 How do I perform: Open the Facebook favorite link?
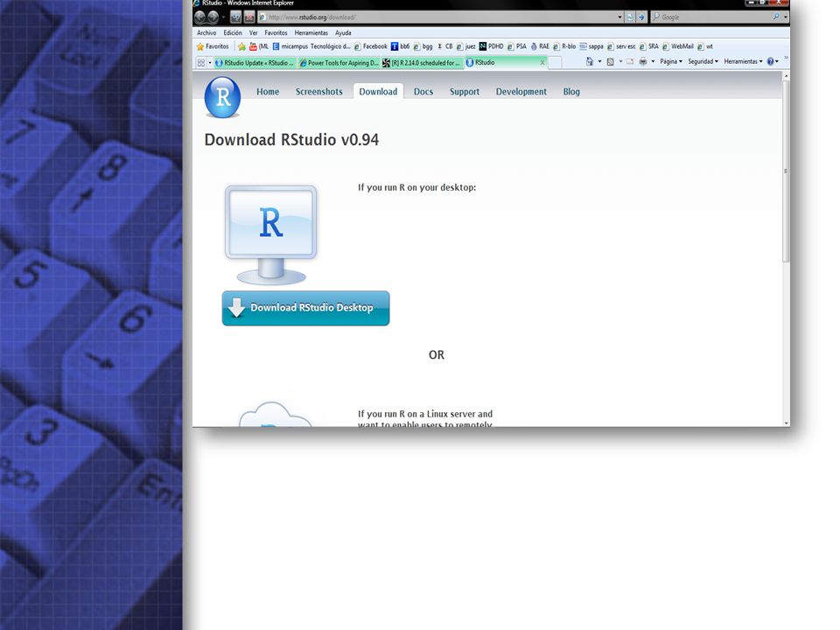[x=371, y=46]
